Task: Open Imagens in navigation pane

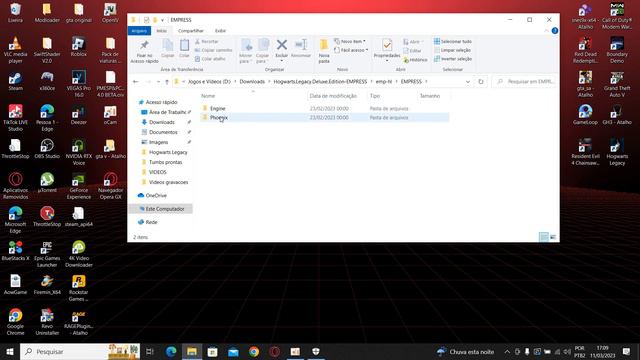Action: pyautogui.click(x=158, y=142)
